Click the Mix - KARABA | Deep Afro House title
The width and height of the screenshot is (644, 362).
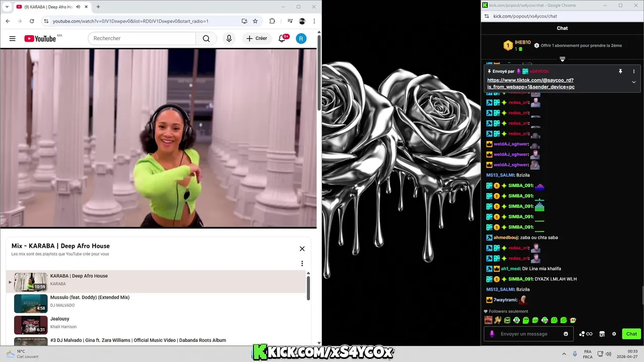point(60,246)
